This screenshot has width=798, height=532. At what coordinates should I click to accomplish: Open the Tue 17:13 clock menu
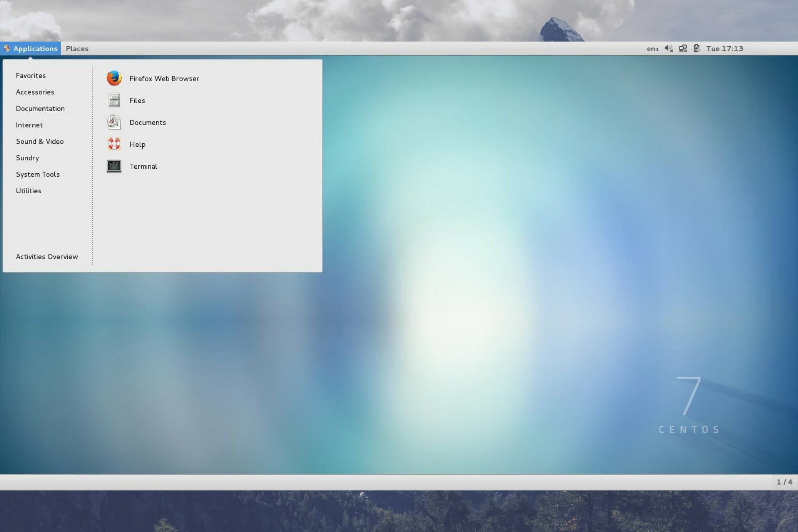point(724,49)
